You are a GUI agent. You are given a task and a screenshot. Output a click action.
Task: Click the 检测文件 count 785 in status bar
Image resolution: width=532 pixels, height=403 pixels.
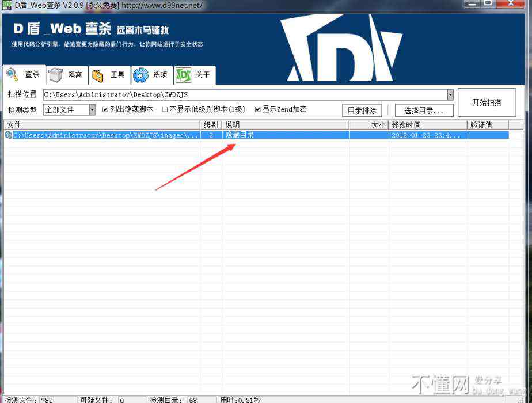(x=47, y=400)
